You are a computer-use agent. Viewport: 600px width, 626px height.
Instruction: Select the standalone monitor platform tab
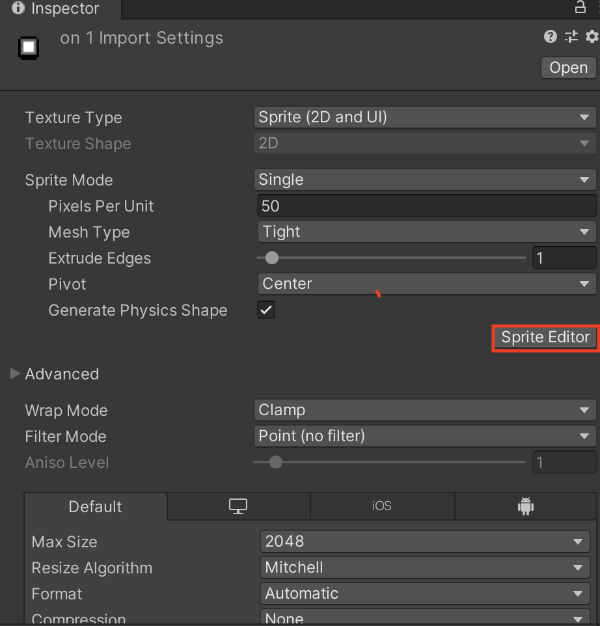tap(238, 506)
